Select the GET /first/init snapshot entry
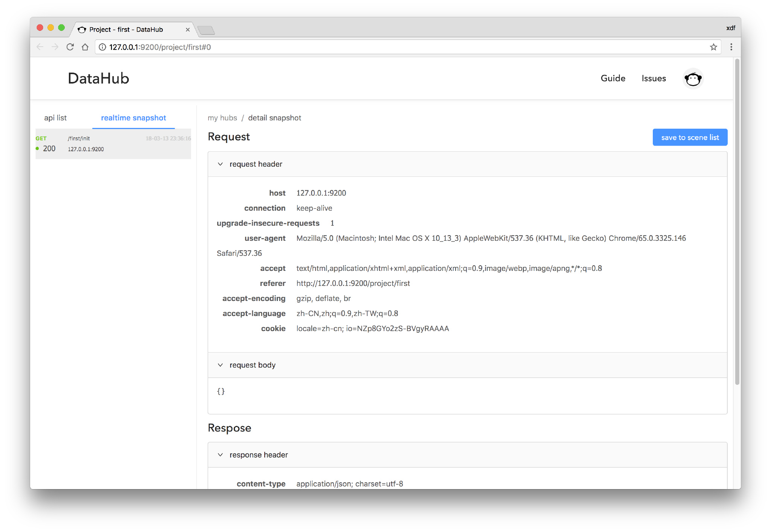 pyautogui.click(x=113, y=144)
